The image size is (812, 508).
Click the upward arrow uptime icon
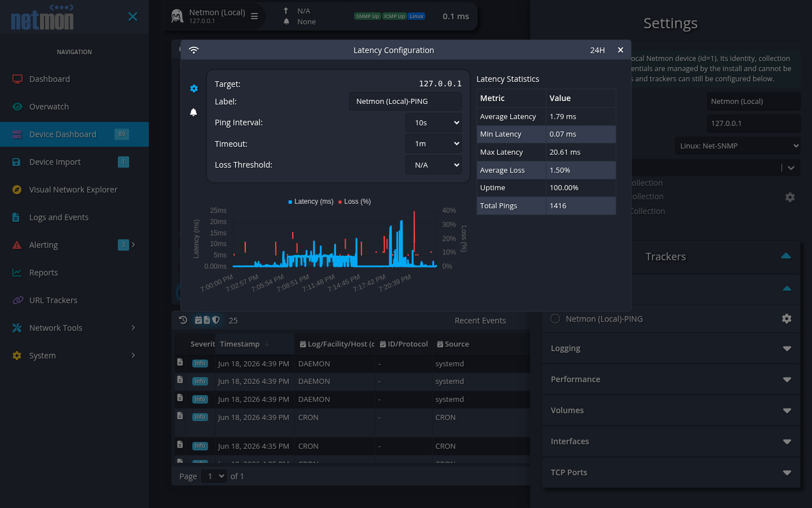(286, 11)
